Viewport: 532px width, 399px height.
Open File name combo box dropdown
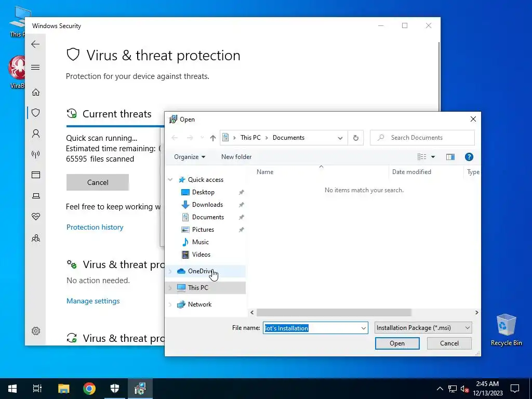[x=363, y=328]
